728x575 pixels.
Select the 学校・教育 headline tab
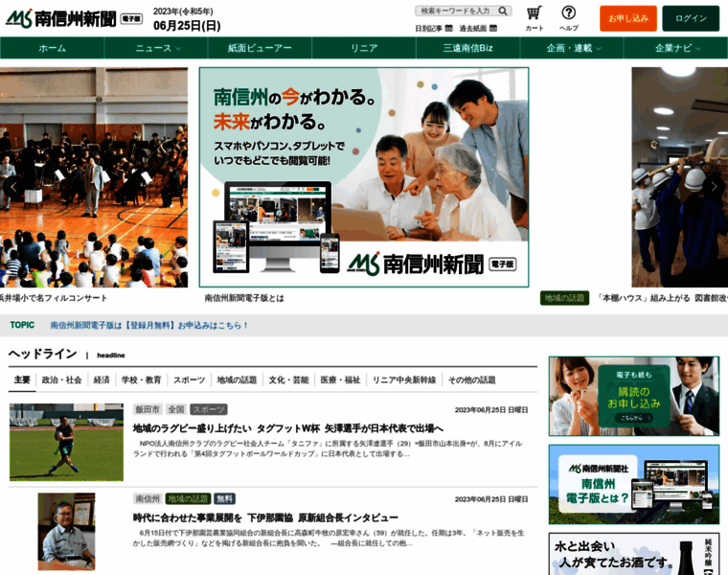(141, 379)
